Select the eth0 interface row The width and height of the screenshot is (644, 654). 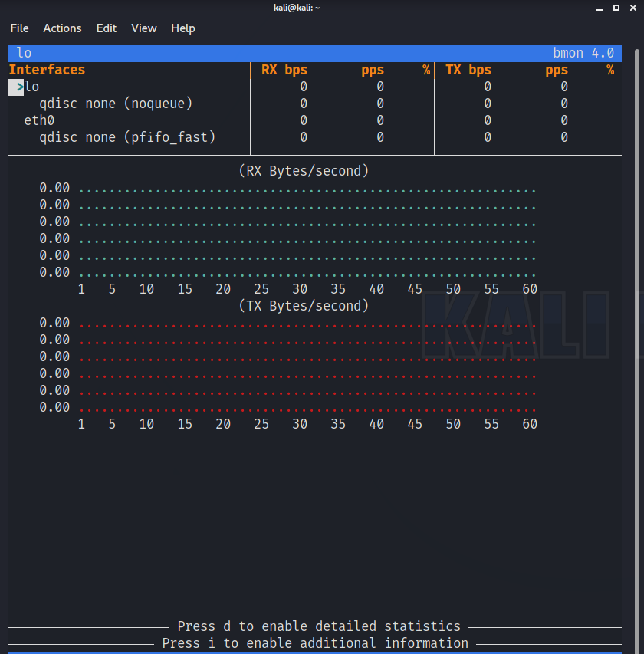click(39, 120)
